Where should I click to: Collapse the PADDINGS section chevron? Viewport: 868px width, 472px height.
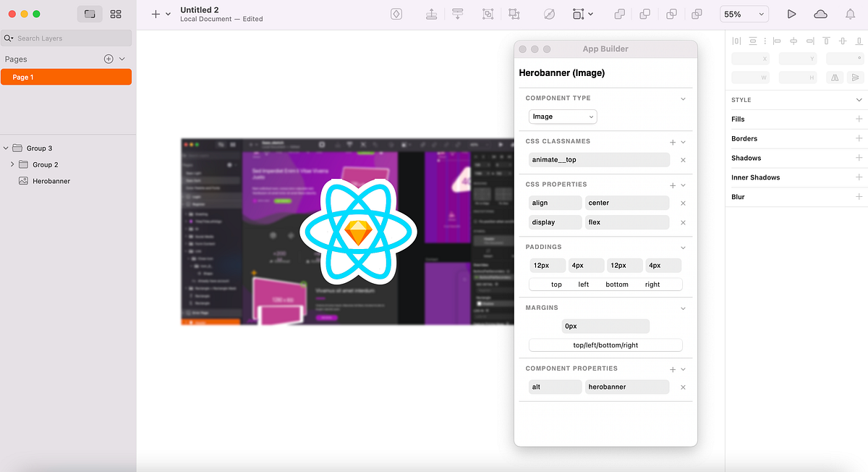click(x=683, y=247)
